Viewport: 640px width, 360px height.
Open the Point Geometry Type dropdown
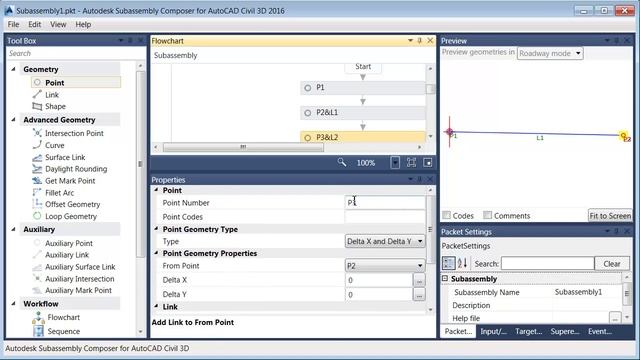tap(384, 241)
